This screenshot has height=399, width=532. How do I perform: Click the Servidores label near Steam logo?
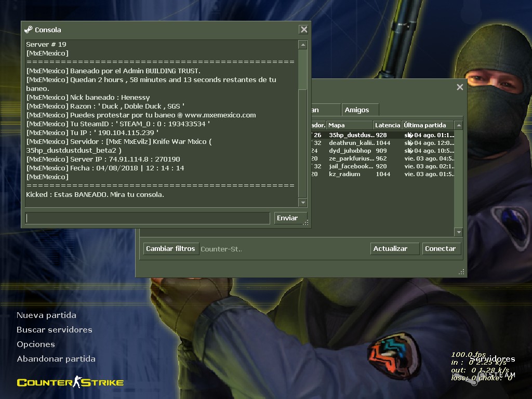pyautogui.click(x=493, y=358)
